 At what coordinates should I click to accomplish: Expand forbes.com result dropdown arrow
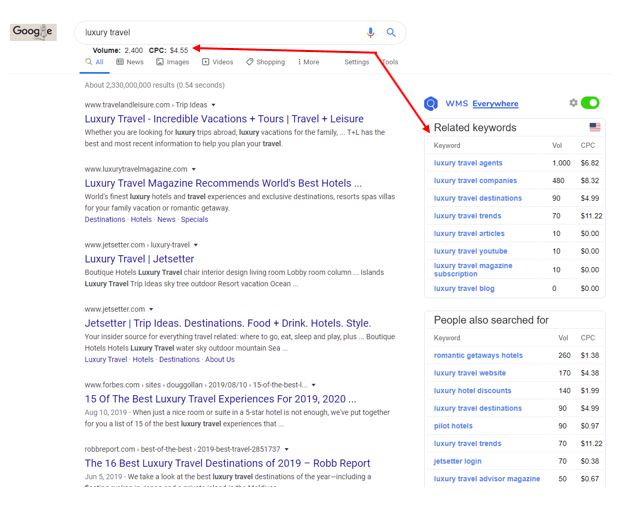point(314,385)
